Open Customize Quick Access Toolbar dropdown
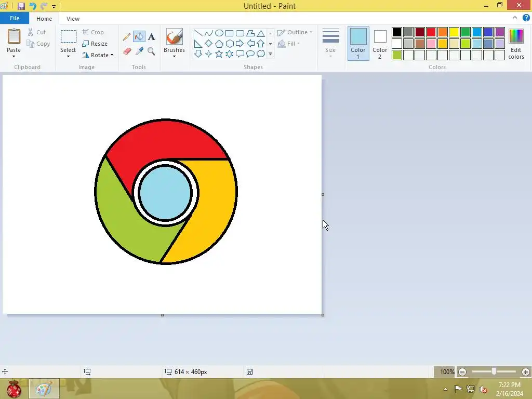This screenshot has height=399, width=532. click(x=54, y=6)
